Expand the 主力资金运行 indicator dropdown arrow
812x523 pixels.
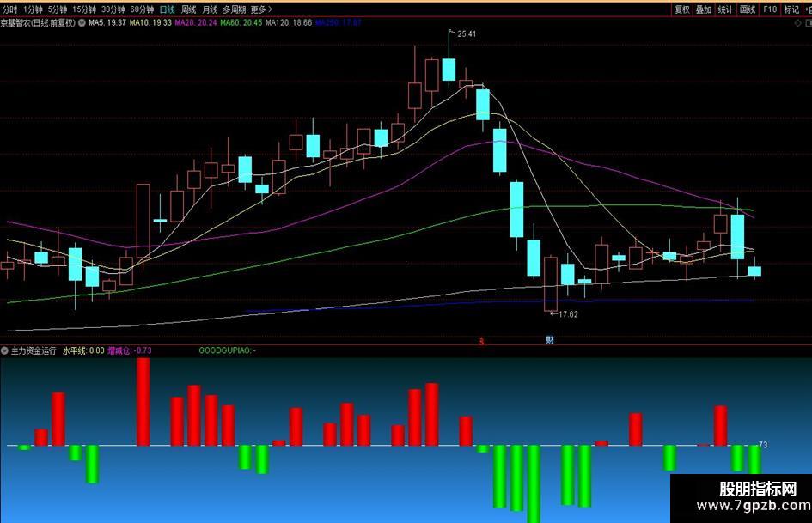pyautogui.click(x=4, y=350)
